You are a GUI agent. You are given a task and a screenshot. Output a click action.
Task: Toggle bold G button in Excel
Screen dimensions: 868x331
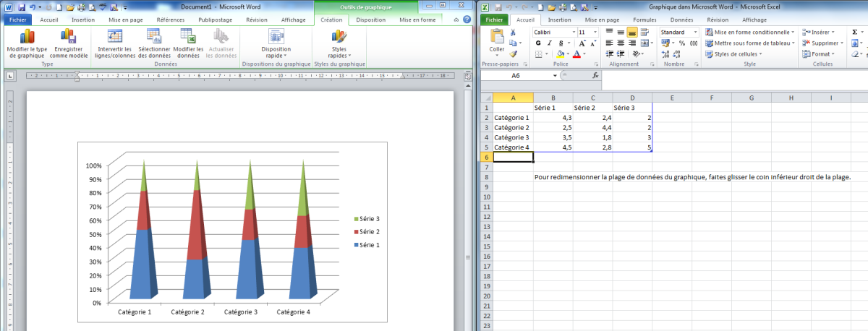click(538, 43)
